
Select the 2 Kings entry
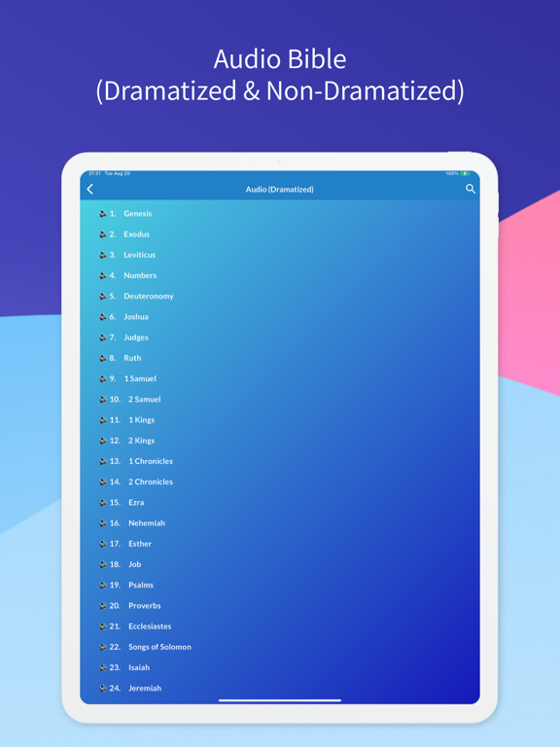click(141, 441)
